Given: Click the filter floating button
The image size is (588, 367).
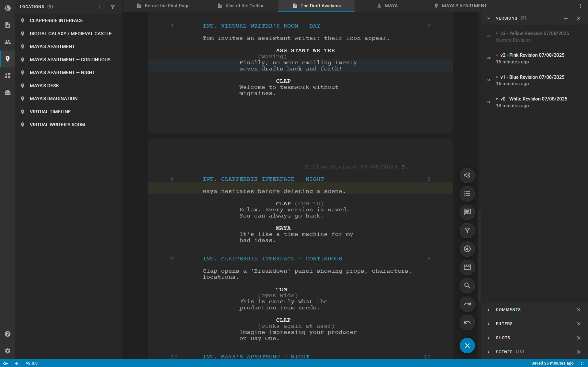Looking at the screenshot, I should (x=467, y=231).
